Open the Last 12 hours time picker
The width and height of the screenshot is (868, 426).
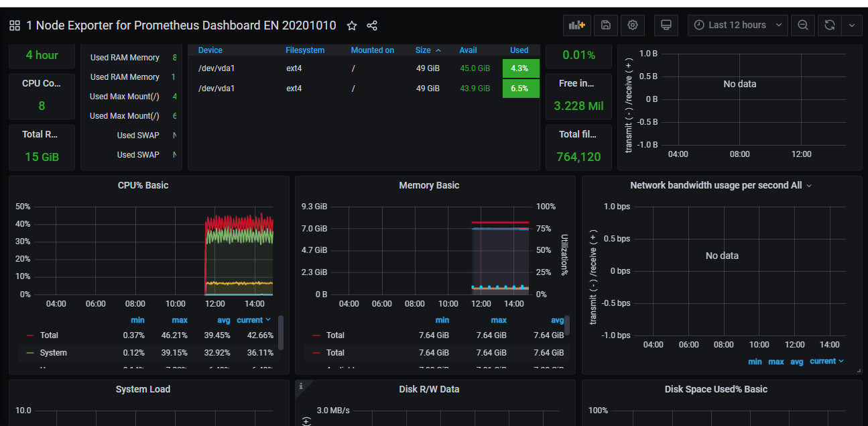[738, 25]
